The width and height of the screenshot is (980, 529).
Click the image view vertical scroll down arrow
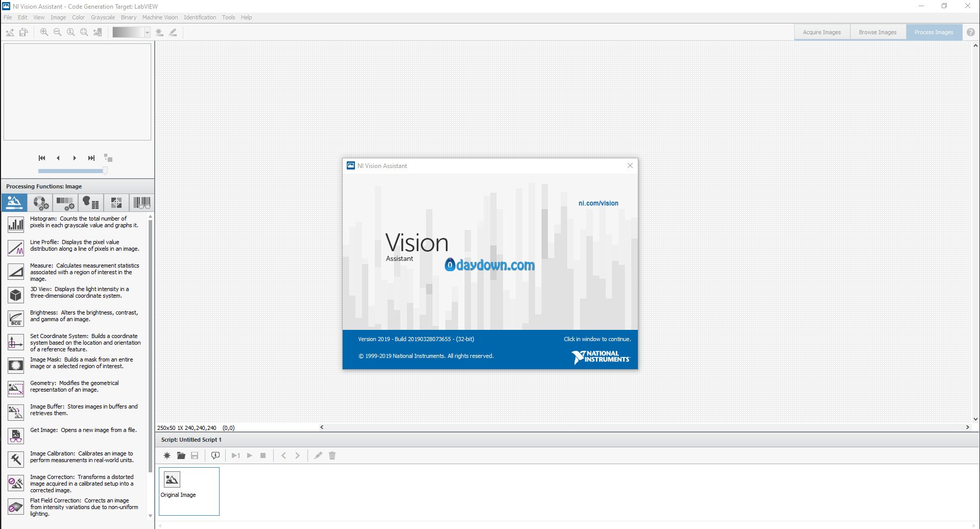point(975,419)
